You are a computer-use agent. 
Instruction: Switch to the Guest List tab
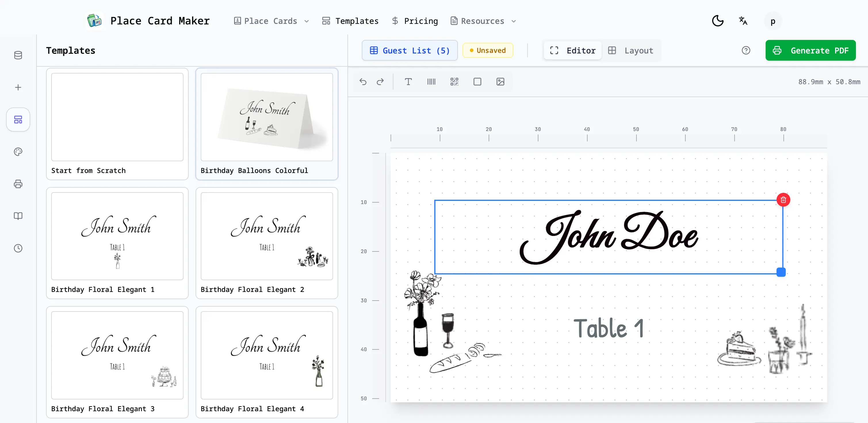point(409,50)
